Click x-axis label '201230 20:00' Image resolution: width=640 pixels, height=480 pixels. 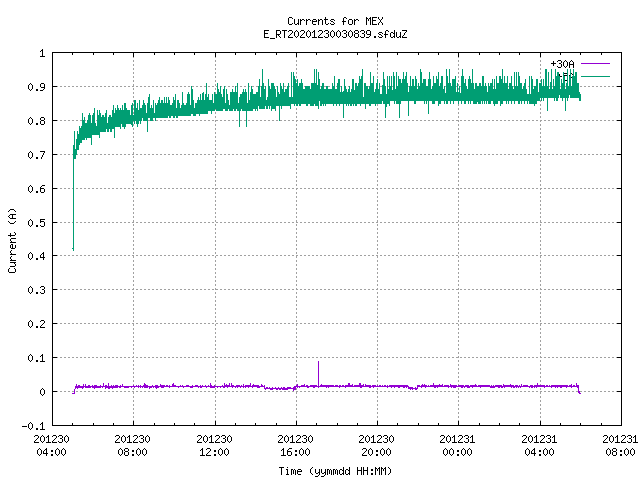(376, 446)
